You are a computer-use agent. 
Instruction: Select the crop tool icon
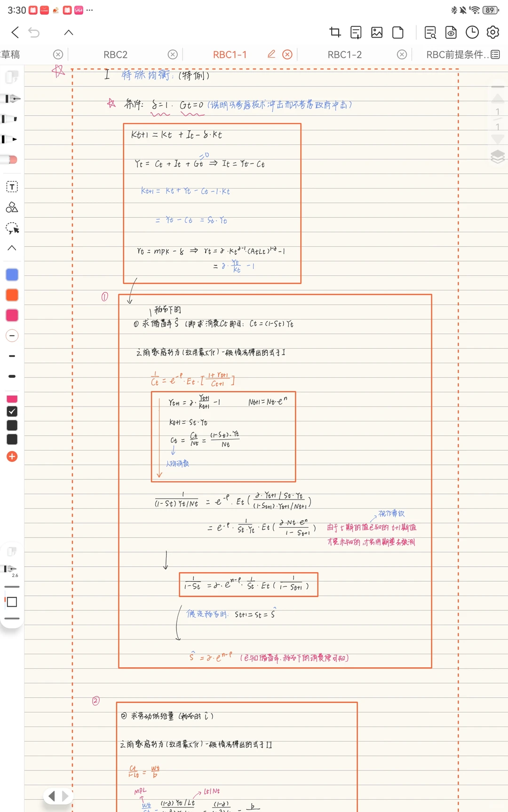pos(335,32)
